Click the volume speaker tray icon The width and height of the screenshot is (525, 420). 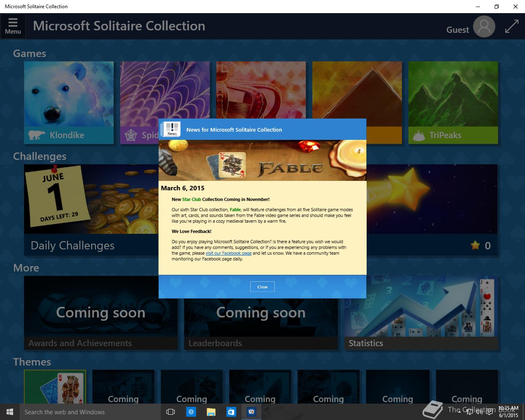(x=479, y=412)
